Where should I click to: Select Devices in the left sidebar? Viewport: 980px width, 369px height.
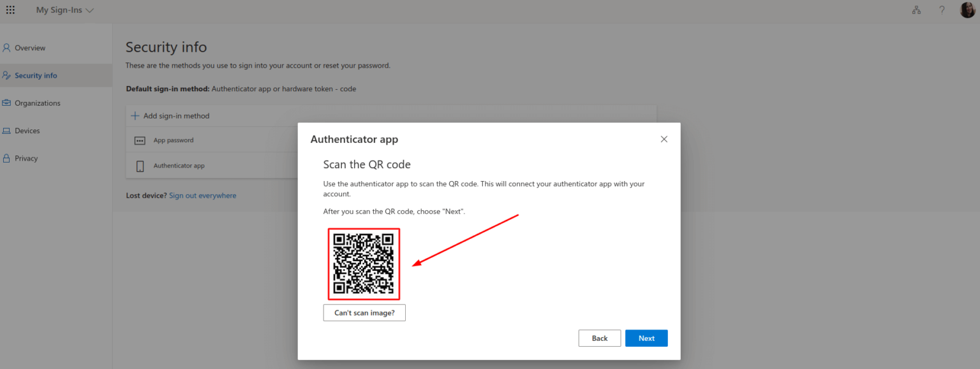tap(28, 130)
